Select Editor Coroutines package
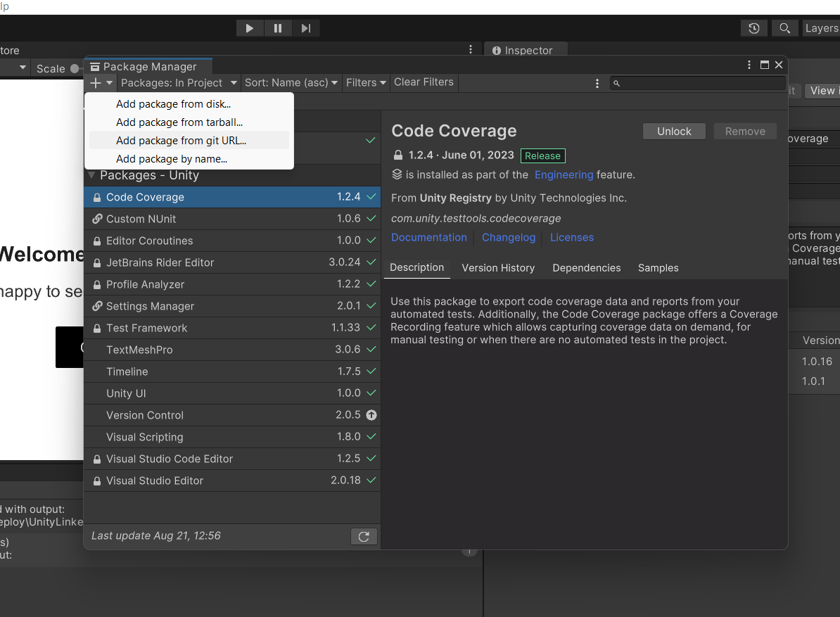This screenshot has width=840, height=617. pos(232,241)
